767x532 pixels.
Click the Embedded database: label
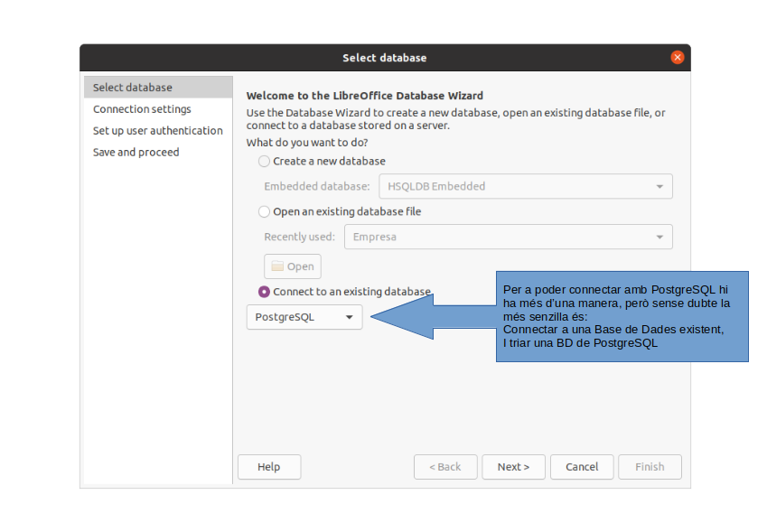(317, 186)
